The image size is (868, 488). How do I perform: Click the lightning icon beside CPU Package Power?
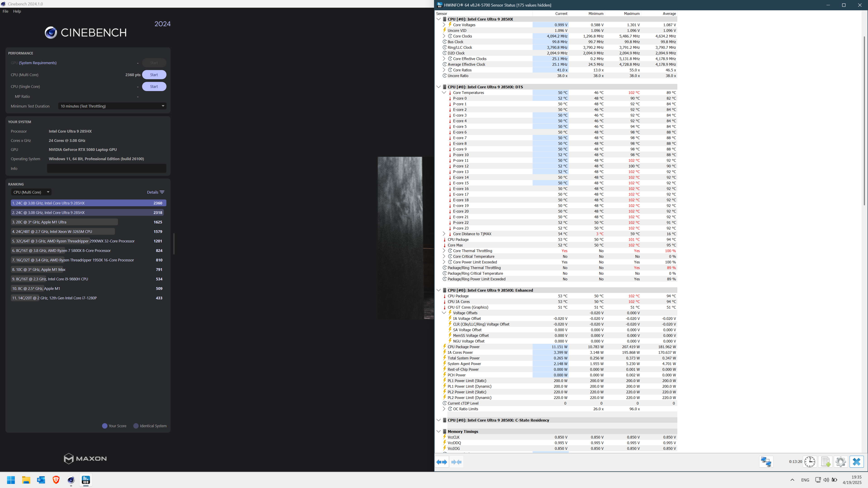444,347
